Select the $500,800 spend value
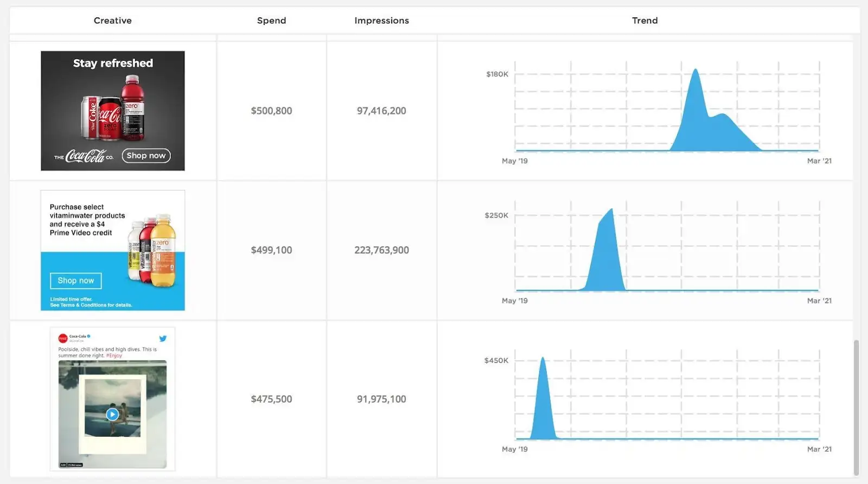The height and width of the screenshot is (484, 868). click(271, 111)
